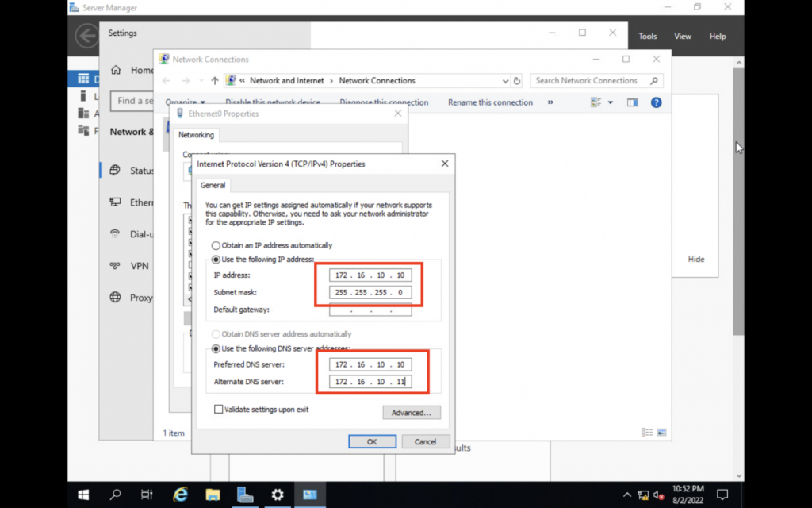Select Obtain an IP address automatically
Viewport: 812px width, 508px height.
pyautogui.click(x=216, y=246)
